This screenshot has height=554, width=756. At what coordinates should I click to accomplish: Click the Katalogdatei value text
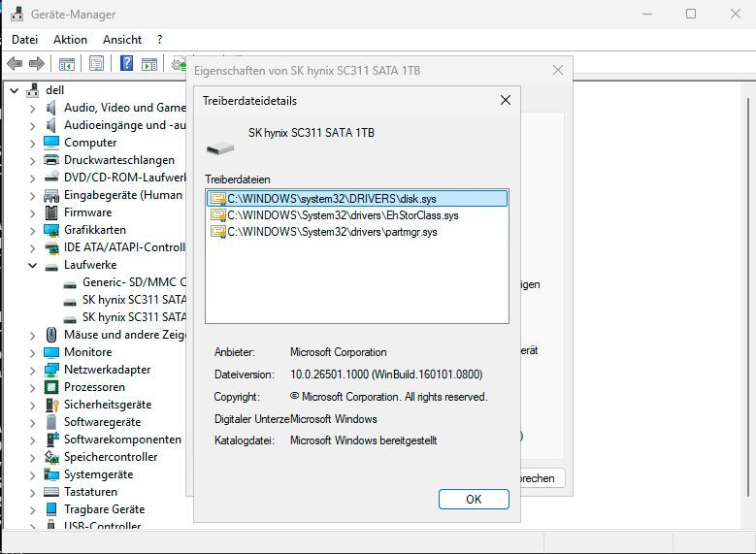(x=364, y=440)
